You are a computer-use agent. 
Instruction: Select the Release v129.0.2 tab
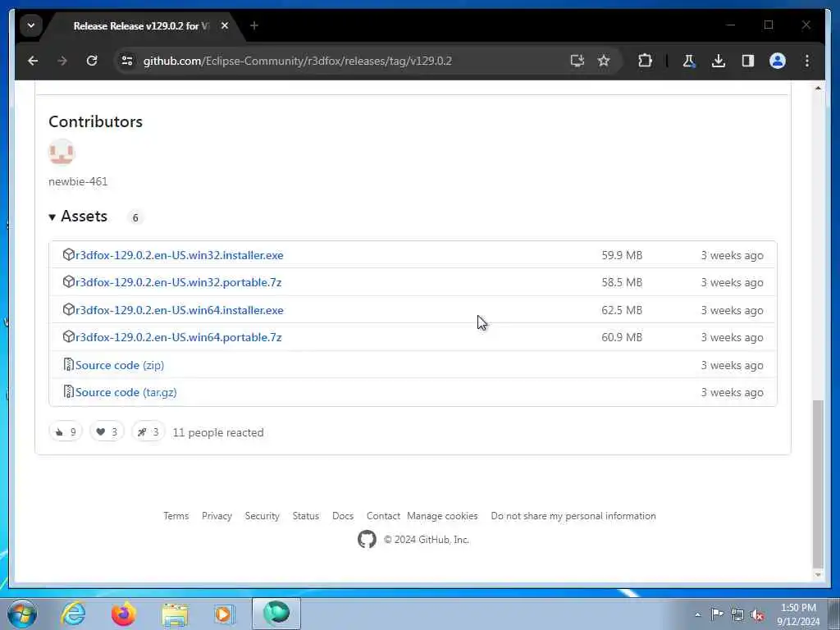pyautogui.click(x=140, y=25)
